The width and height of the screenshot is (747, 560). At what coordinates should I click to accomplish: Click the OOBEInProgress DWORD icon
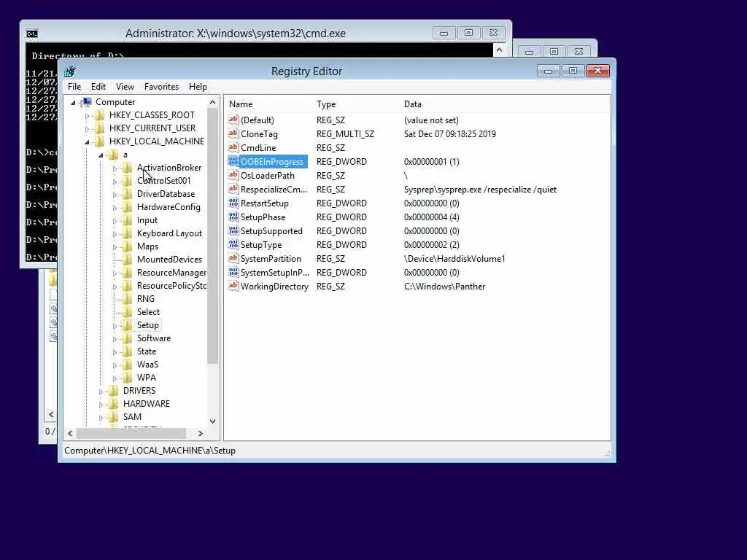pos(233,161)
